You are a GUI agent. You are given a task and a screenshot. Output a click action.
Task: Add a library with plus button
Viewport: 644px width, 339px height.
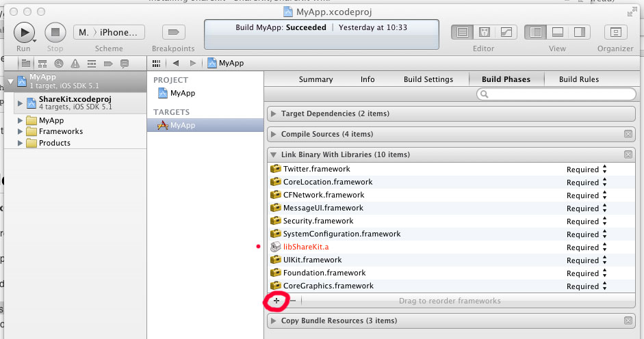276,301
